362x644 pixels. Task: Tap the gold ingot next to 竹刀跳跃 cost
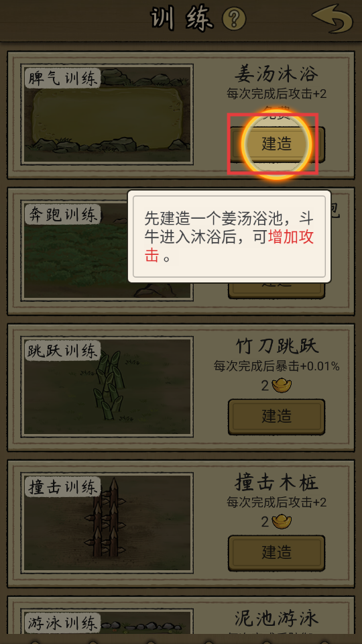pos(281,386)
